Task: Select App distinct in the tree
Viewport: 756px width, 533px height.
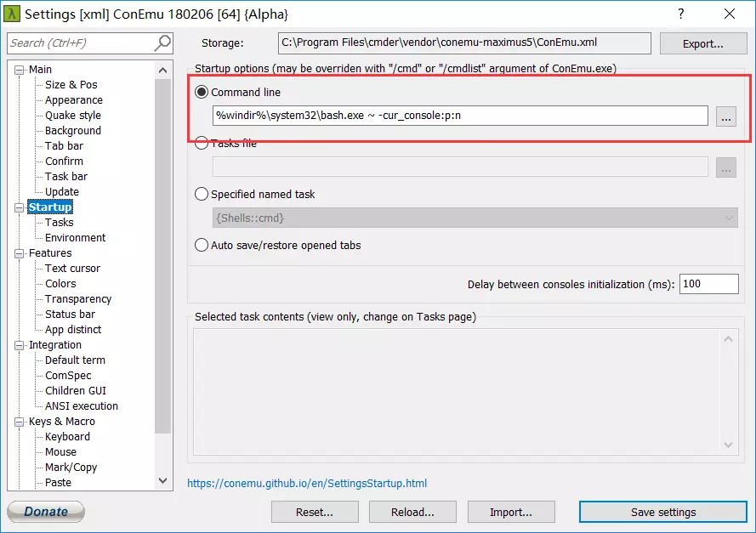Action: [73, 330]
